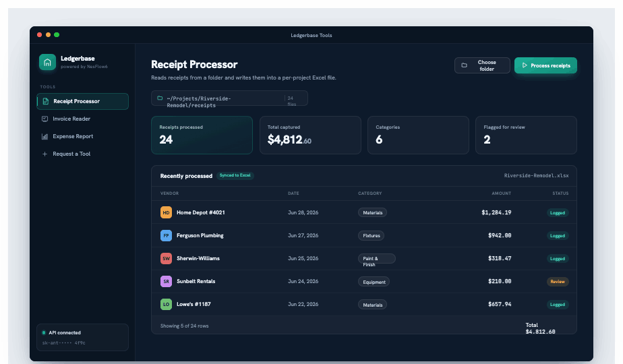This screenshot has height=364, width=623.
Task: Click the green window maximize button
Action: pos(57,35)
